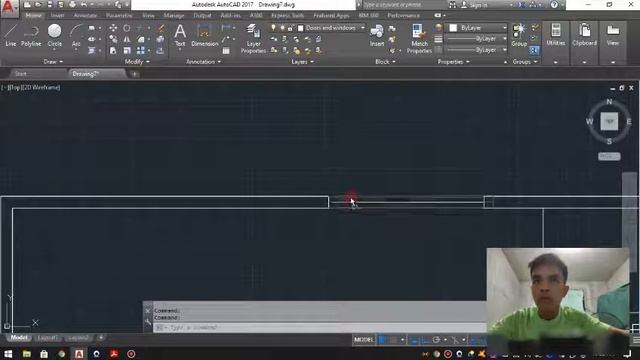Open the ByLayer lineweight dropdown
The image size is (640, 360).
tap(476, 39)
